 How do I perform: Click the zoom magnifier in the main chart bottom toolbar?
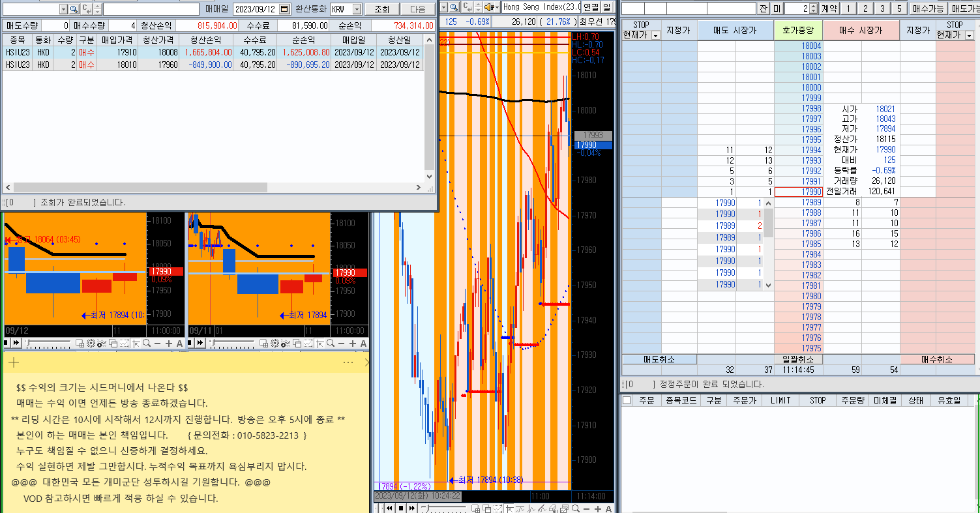click(576, 508)
